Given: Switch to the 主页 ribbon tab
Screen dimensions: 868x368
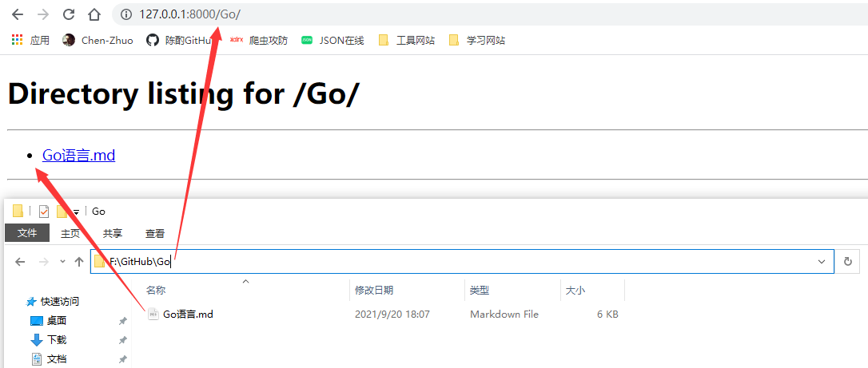Looking at the screenshot, I should 70,234.
